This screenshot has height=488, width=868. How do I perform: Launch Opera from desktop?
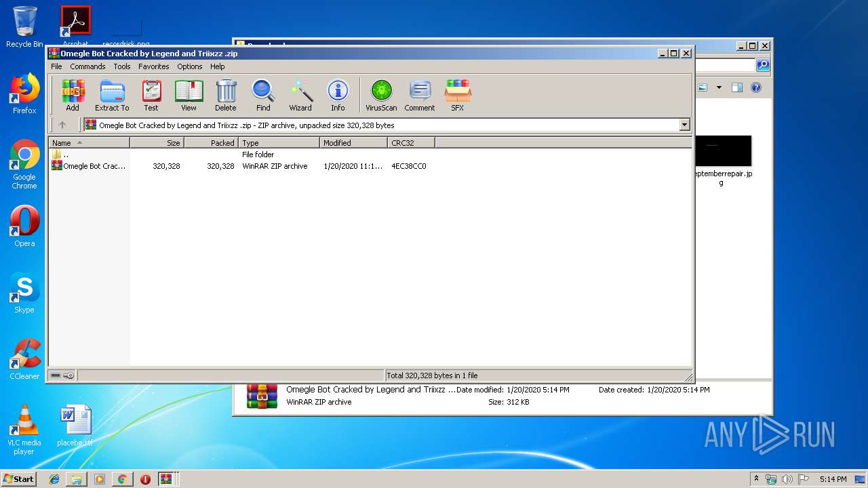click(24, 226)
